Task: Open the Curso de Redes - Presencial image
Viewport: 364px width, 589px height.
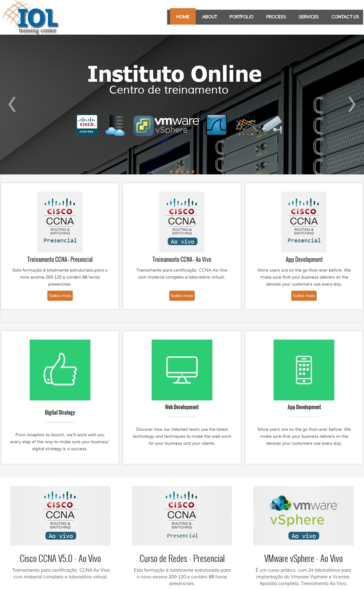Action: coord(182,516)
